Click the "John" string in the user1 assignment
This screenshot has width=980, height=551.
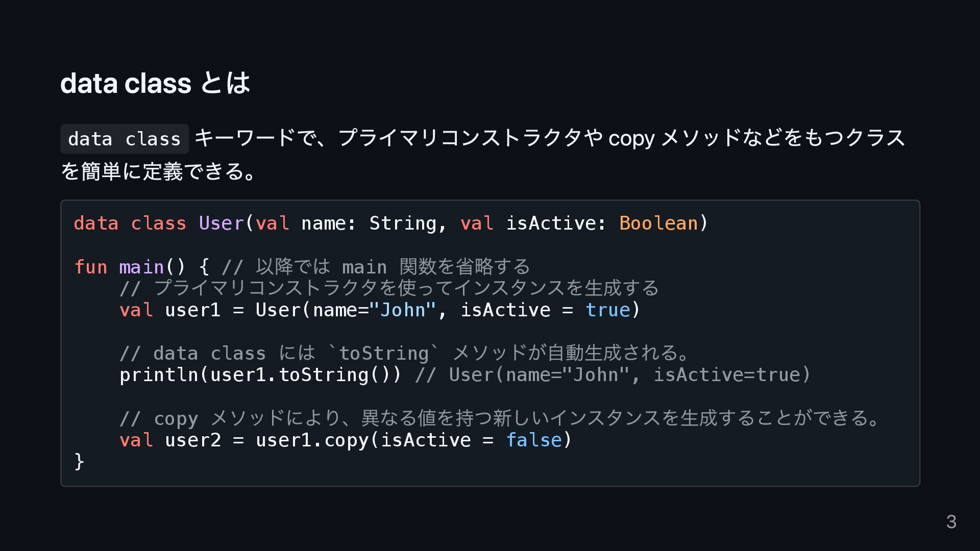[x=403, y=310]
